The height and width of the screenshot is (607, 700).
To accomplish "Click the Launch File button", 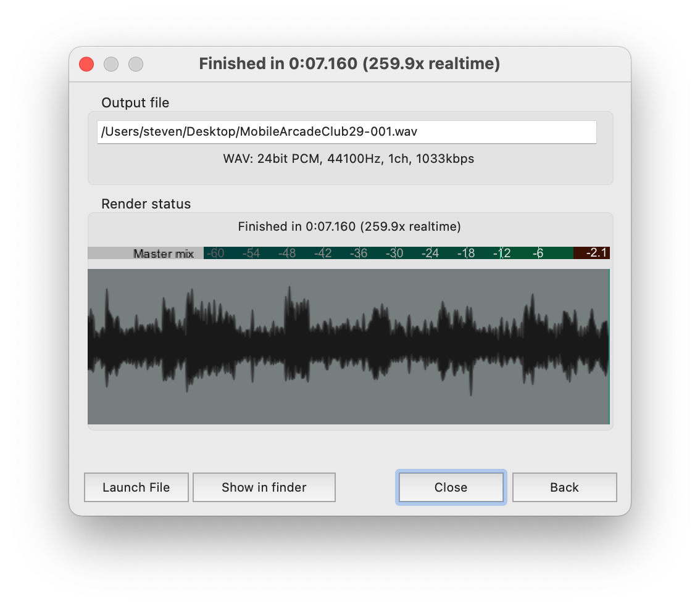I will (136, 487).
